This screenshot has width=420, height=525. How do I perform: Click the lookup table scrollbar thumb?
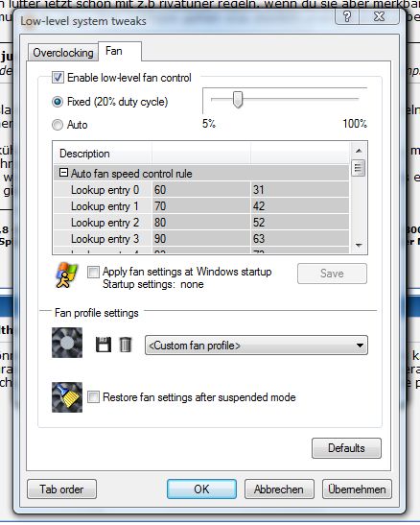(x=359, y=168)
